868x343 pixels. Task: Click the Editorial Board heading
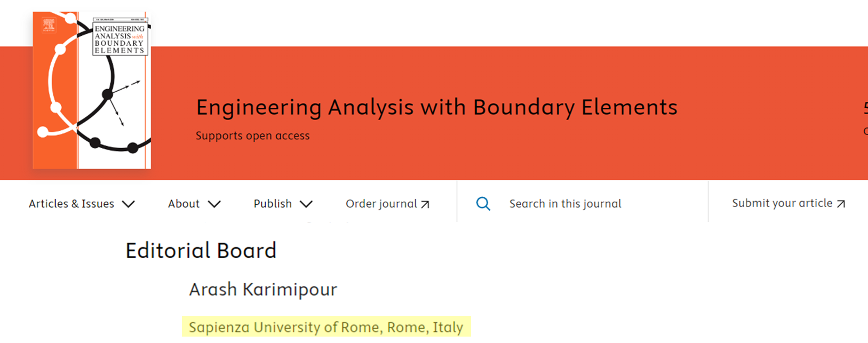pos(201,251)
